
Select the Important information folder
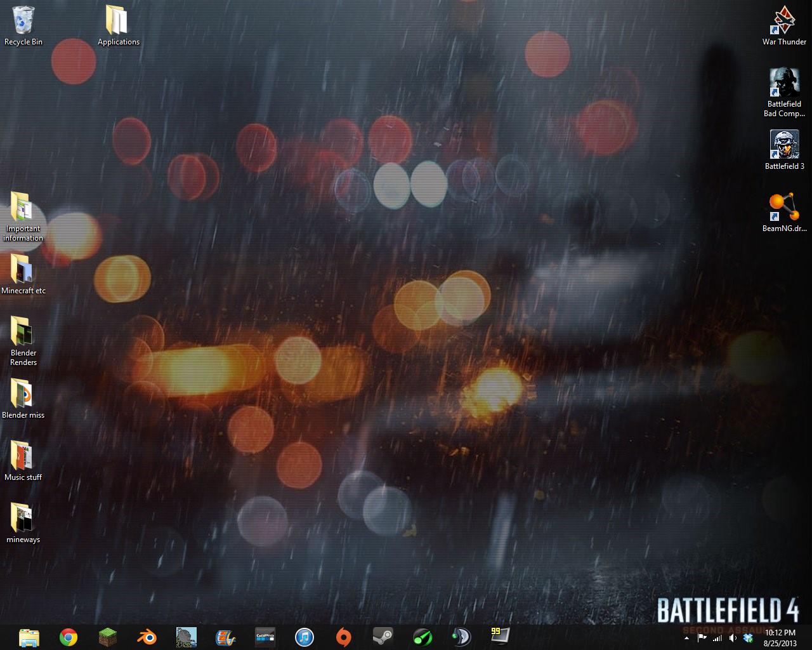(23, 216)
